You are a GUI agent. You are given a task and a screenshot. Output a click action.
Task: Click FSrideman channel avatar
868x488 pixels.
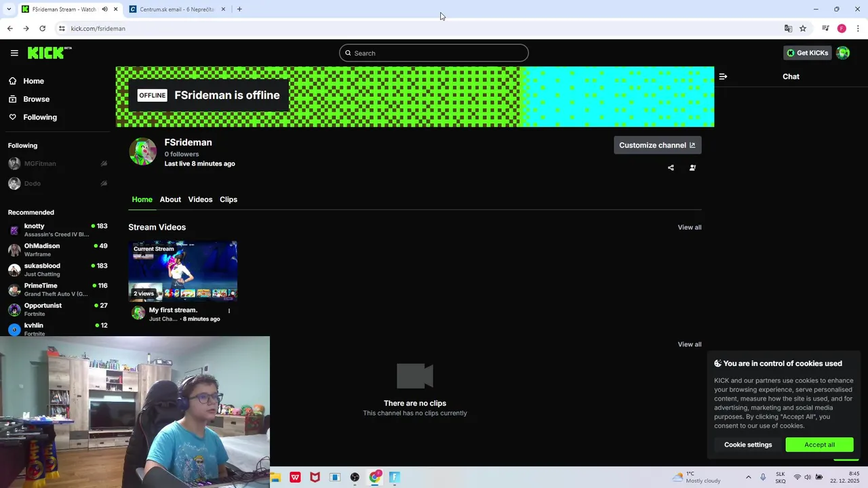pyautogui.click(x=143, y=152)
